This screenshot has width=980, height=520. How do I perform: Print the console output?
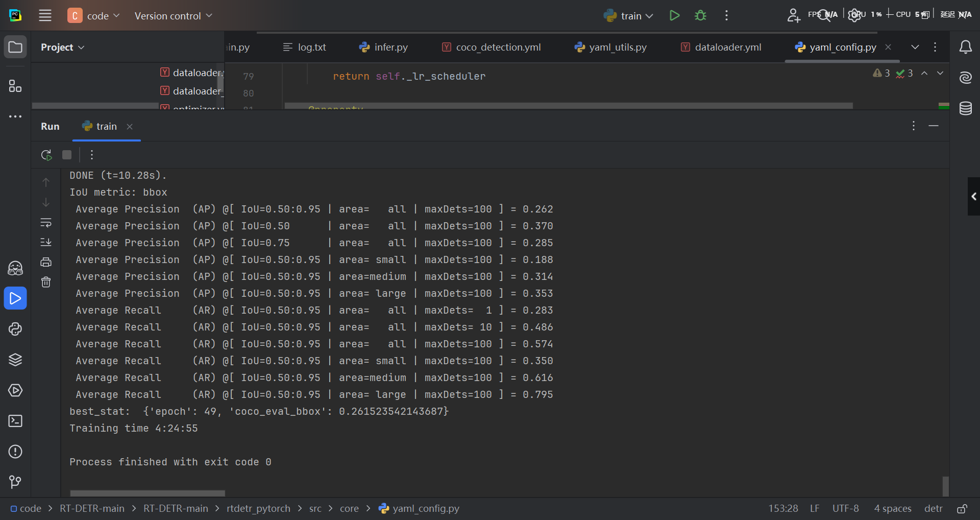[x=46, y=262]
